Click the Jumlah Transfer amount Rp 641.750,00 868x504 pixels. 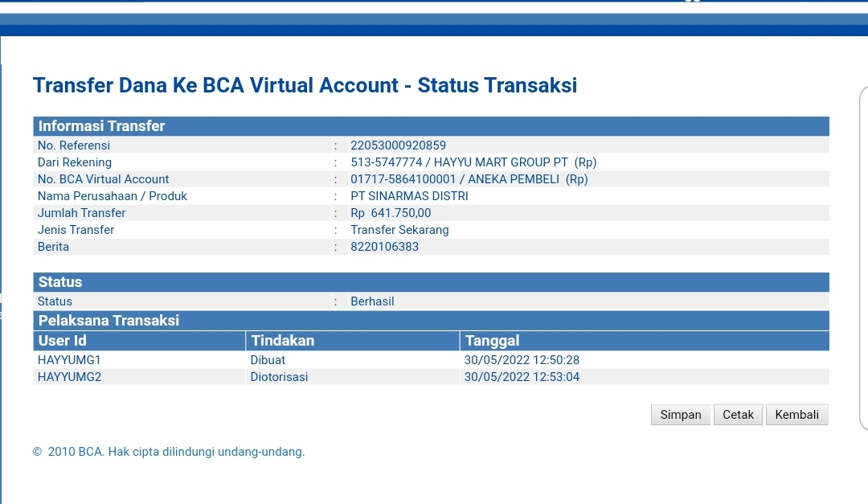click(391, 213)
